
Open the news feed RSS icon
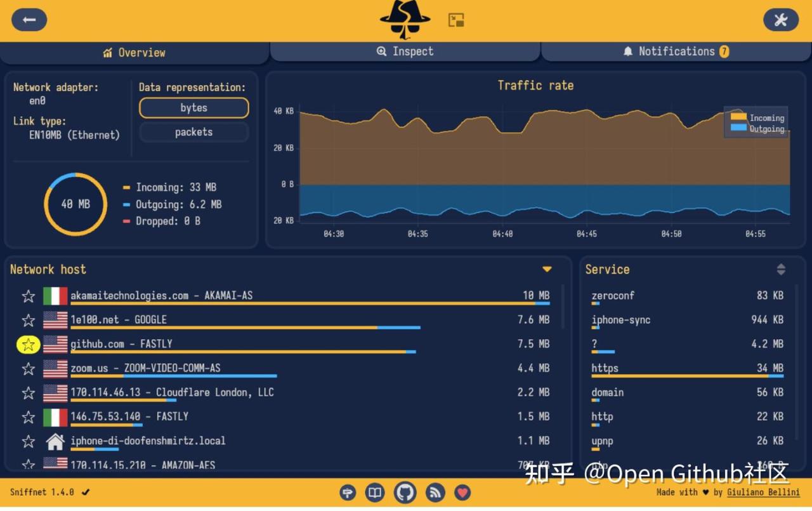coord(435,492)
